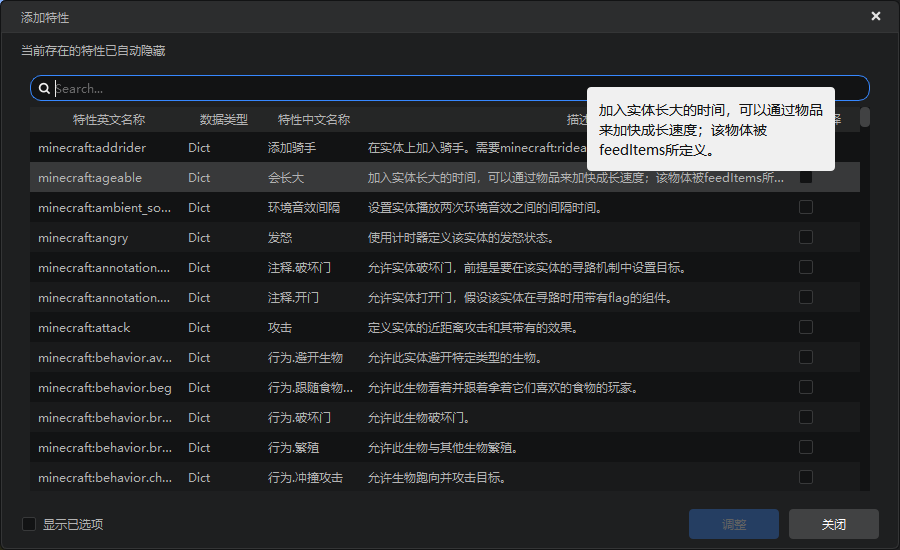Screen dimensions: 900x550
Task: Click description 允许此生物破坏门
Action: (418, 417)
